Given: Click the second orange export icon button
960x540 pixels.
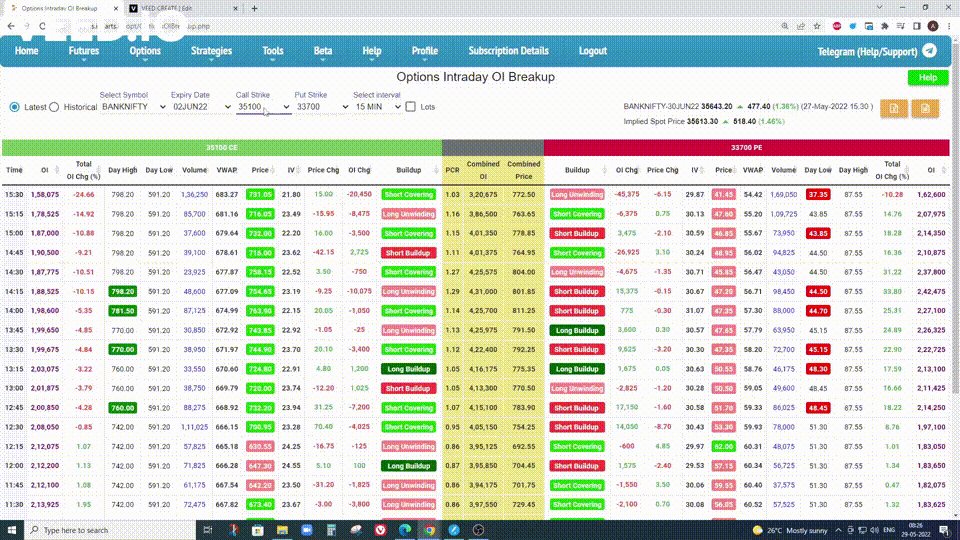Looking at the screenshot, I should 925,108.
